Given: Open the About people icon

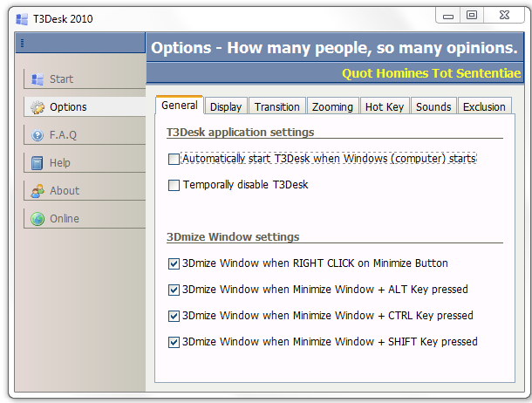Looking at the screenshot, I should (38, 191).
